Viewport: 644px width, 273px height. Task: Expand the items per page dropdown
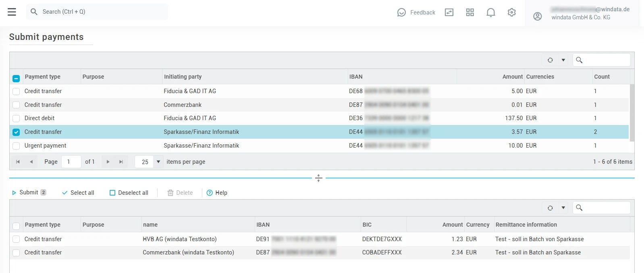pos(158,162)
